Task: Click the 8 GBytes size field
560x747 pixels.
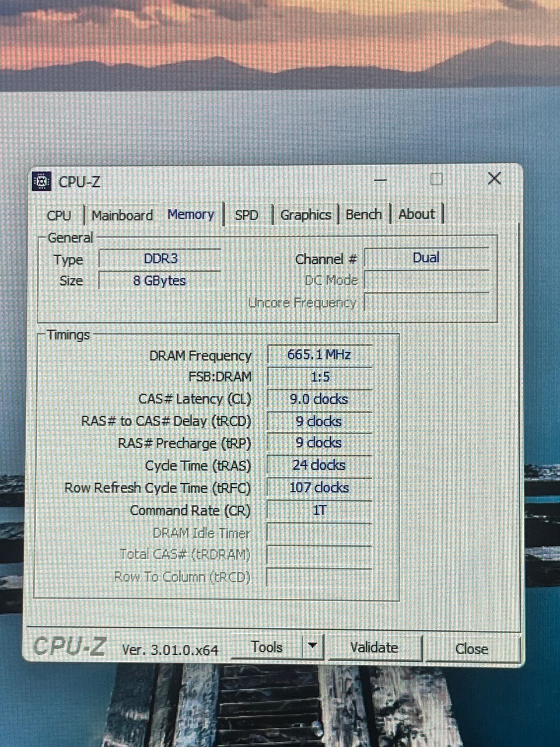Action: pyautogui.click(x=160, y=281)
